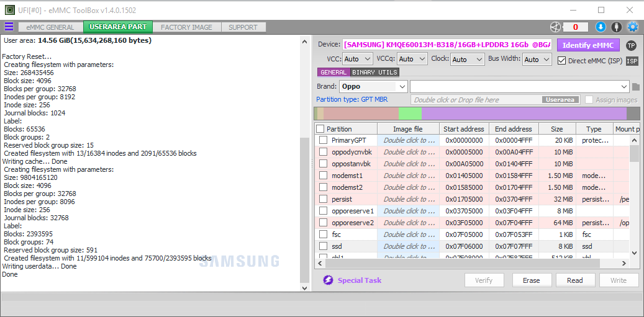
Task: Click the Partition type GPT MBR link
Action: [352, 99]
